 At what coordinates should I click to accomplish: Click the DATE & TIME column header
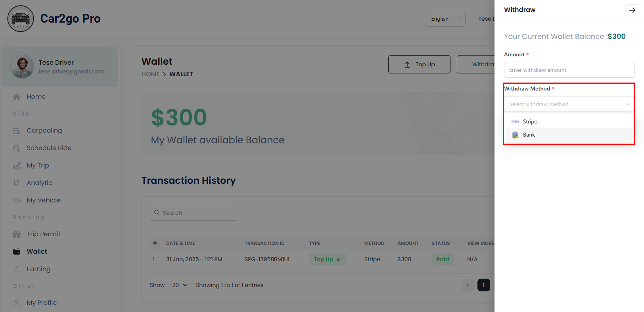tap(180, 243)
